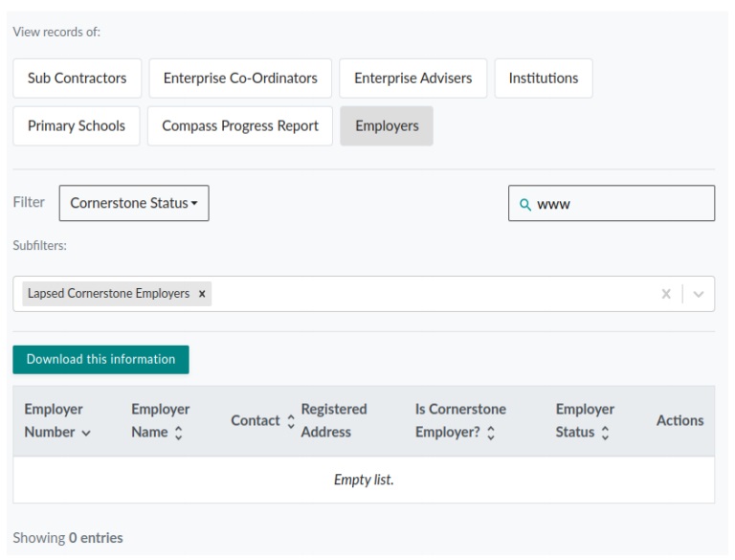The height and width of the screenshot is (560, 735).
Task: Expand the subfilters dropdown chevron
Action: (699, 294)
